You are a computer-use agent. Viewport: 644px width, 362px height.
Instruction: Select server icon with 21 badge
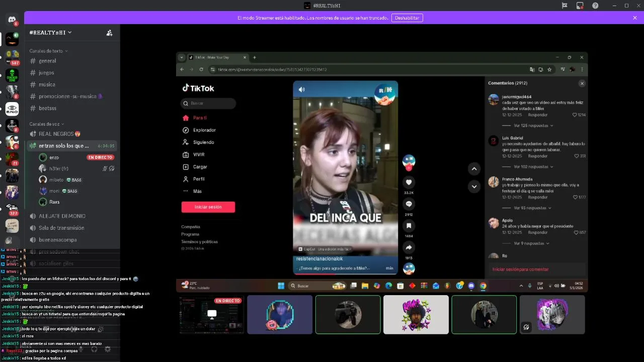pos(12,158)
